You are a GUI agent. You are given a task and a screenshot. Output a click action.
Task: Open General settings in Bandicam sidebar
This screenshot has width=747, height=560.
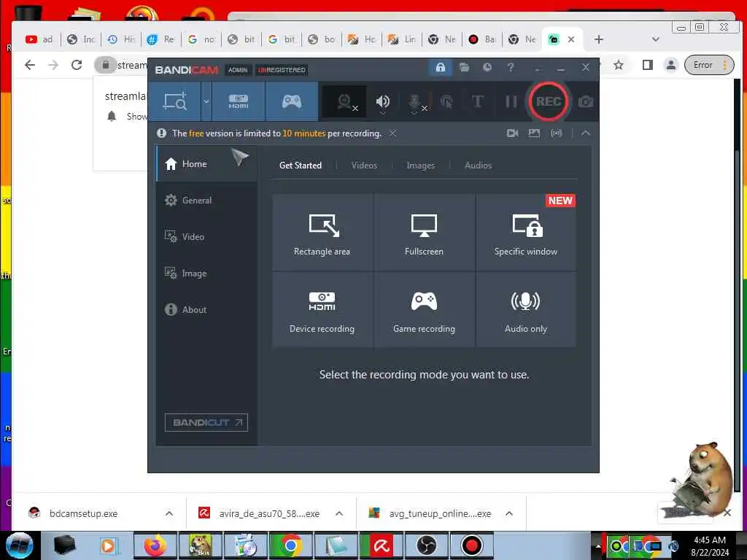point(206,200)
